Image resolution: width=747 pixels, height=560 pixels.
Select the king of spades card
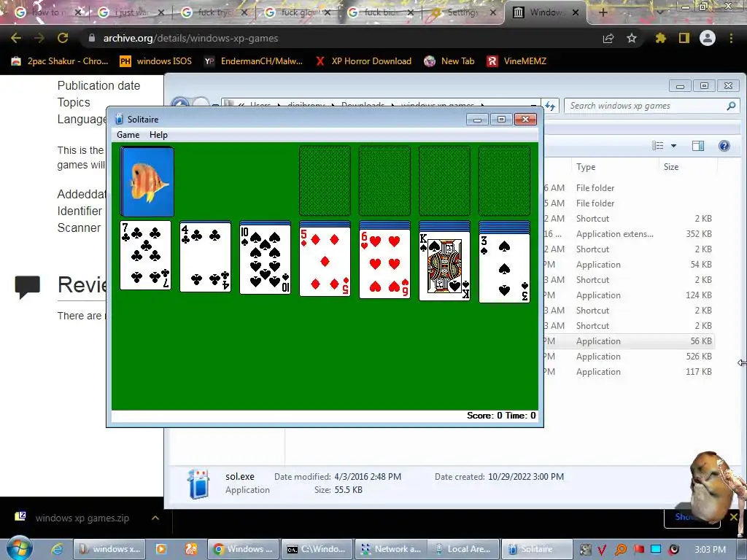click(444, 266)
